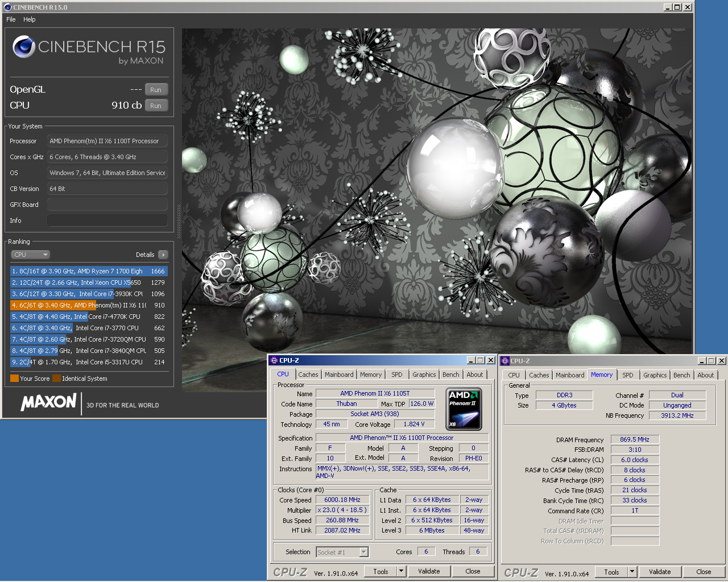Click the Your Score orange legend swatch

tap(15, 379)
